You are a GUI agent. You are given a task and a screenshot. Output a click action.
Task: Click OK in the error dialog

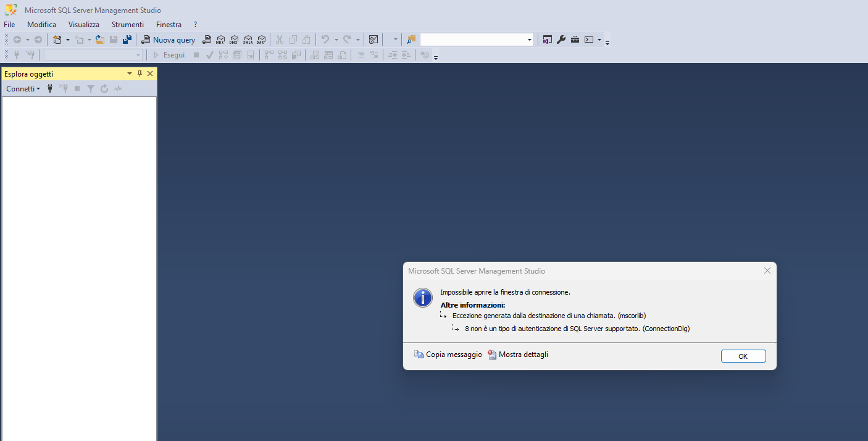click(743, 356)
